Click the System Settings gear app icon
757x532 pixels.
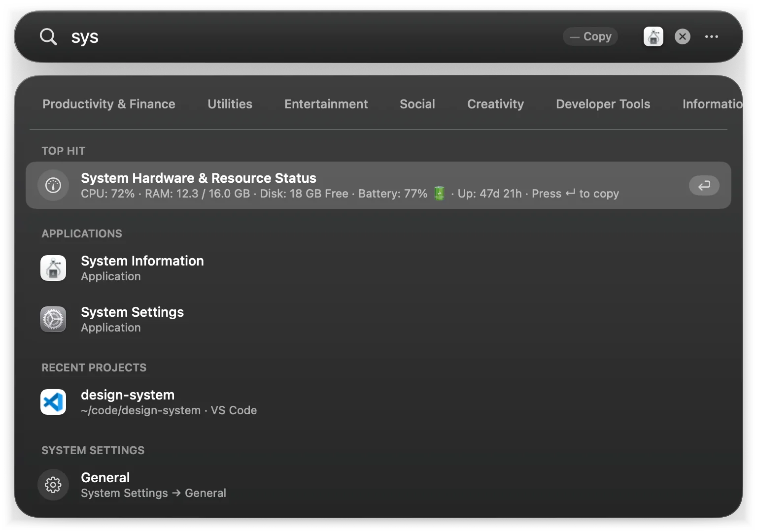coord(53,319)
